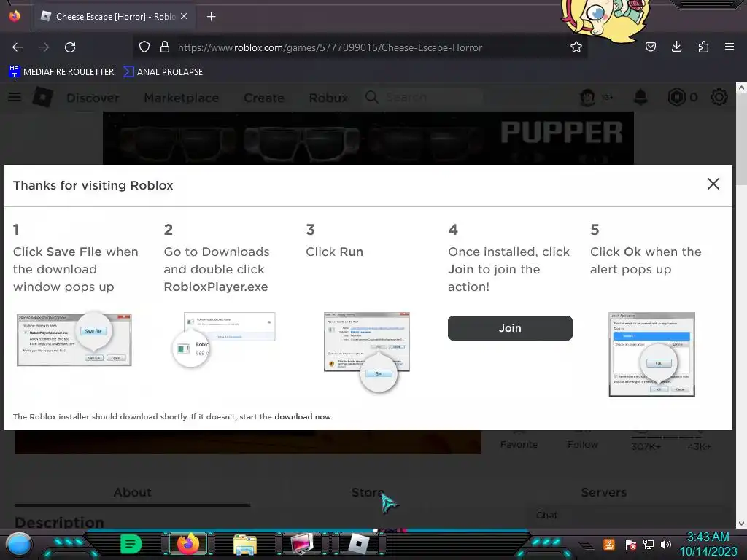Open the Firefox Downloads panel
Image resolution: width=747 pixels, height=560 pixels.
pos(676,47)
